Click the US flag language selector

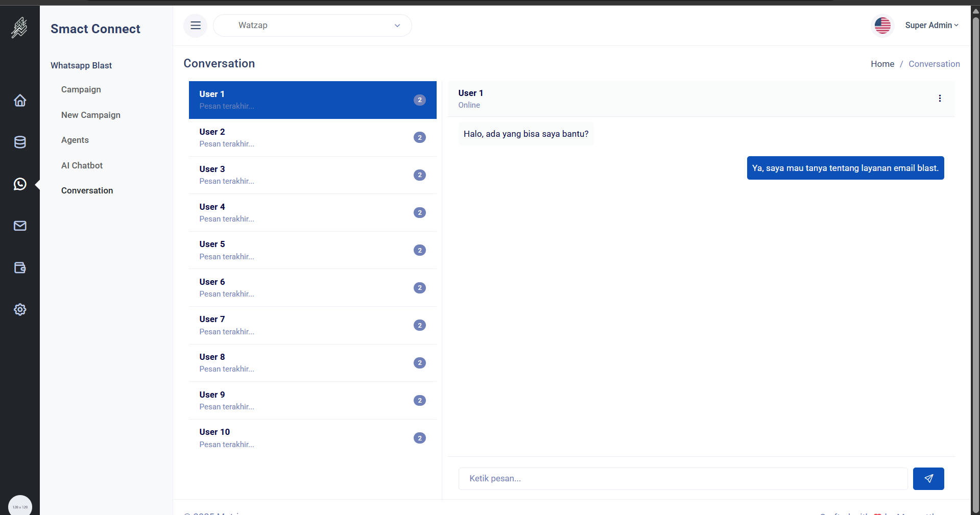point(882,25)
